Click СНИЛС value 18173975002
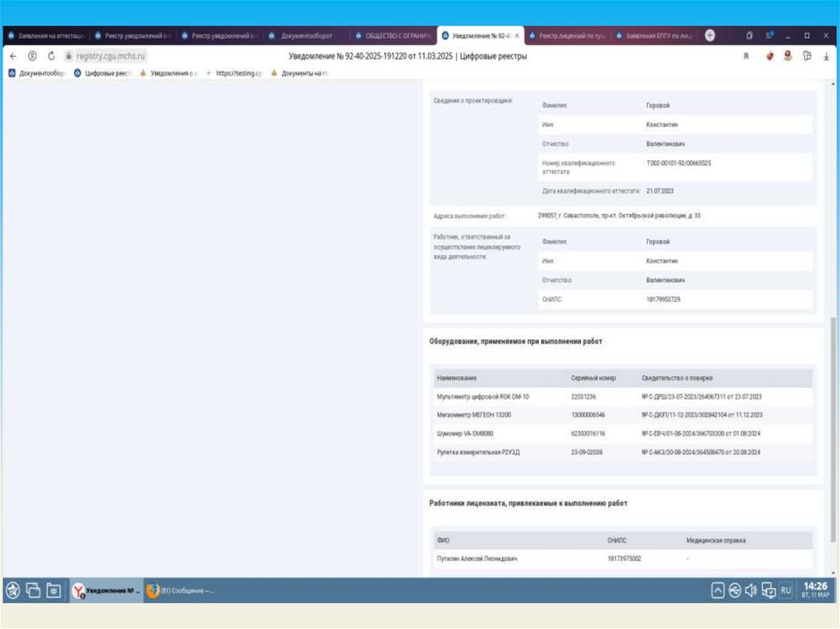 click(624, 558)
